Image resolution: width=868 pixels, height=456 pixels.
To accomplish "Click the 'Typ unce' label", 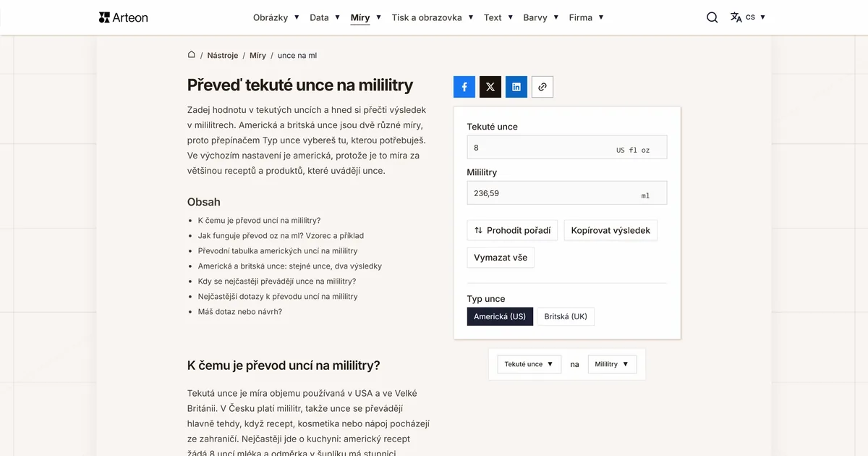I will coord(486,298).
